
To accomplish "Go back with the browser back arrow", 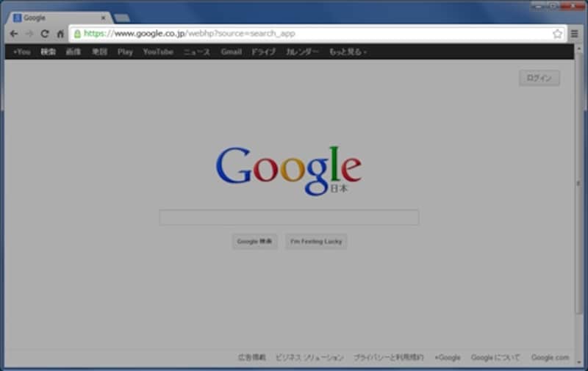I will [14, 34].
